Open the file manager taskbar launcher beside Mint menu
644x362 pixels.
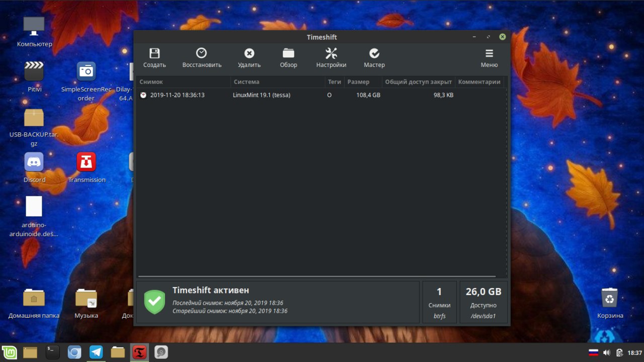30,352
